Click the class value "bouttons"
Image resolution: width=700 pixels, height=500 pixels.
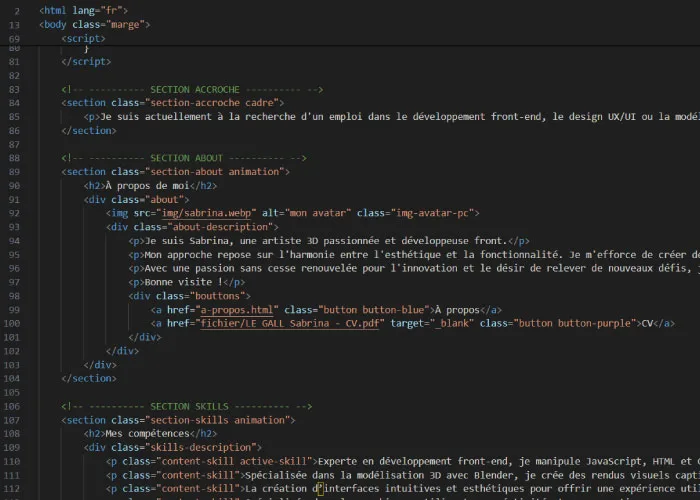217,296
